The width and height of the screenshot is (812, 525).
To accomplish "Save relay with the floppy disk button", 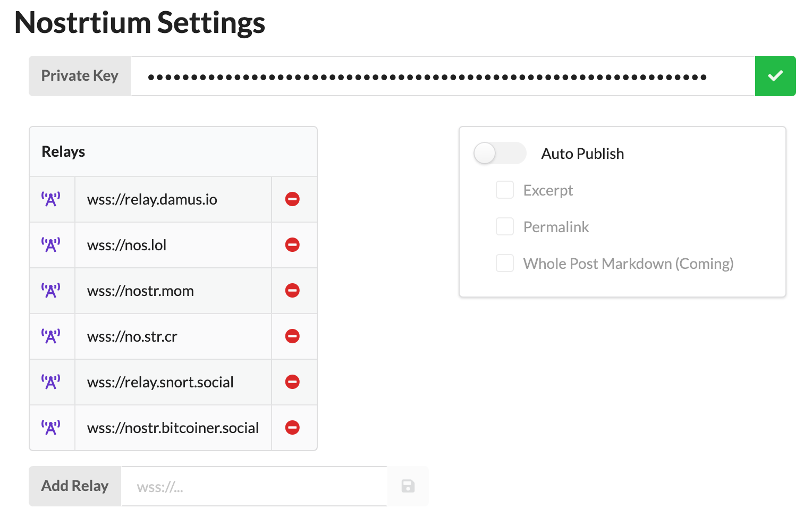I will click(x=408, y=486).
